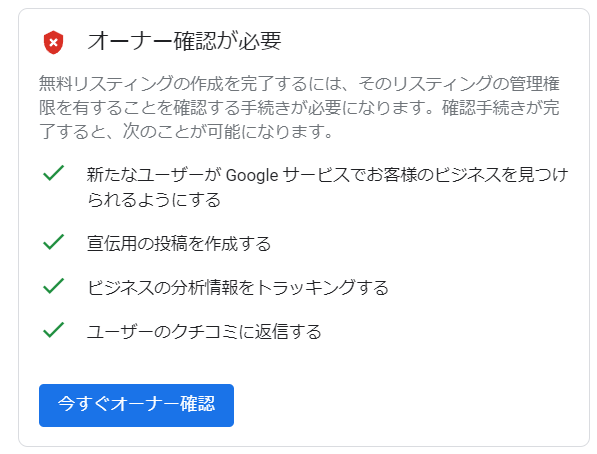Image resolution: width=597 pixels, height=454 pixels.
Task: Click the green checkmark beside the Google サービス item
Action: pos(53,173)
